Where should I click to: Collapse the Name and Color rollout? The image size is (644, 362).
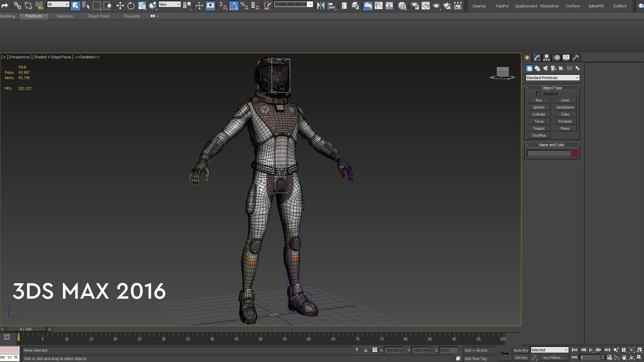(x=552, y=145)
